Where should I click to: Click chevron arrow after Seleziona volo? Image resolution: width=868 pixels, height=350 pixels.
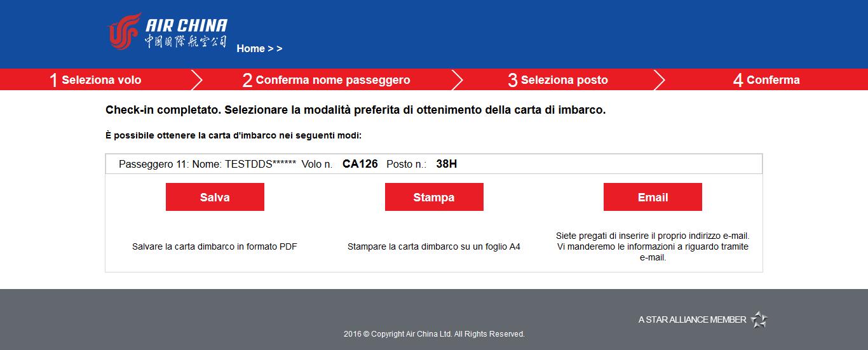(197, 79)
